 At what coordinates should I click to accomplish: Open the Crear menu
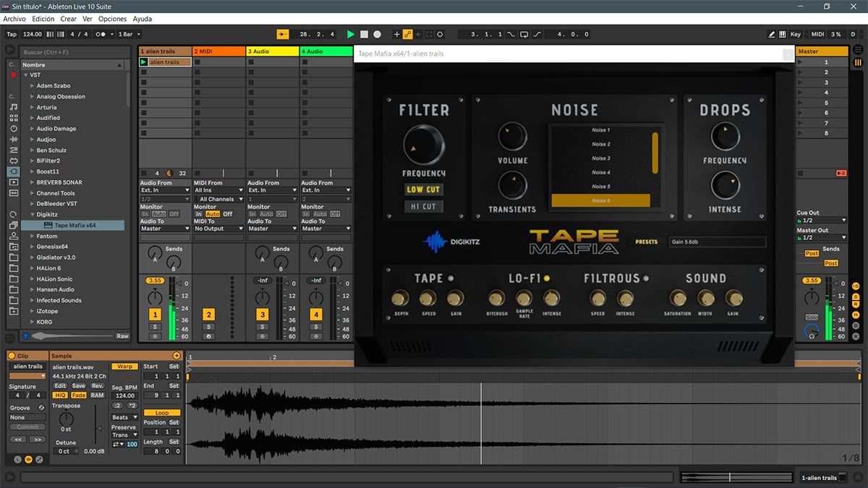coord(68,19)
